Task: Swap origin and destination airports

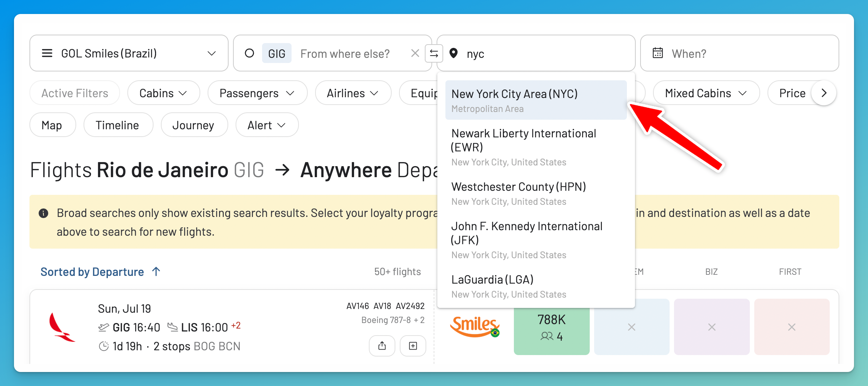Action: (434, 53)
